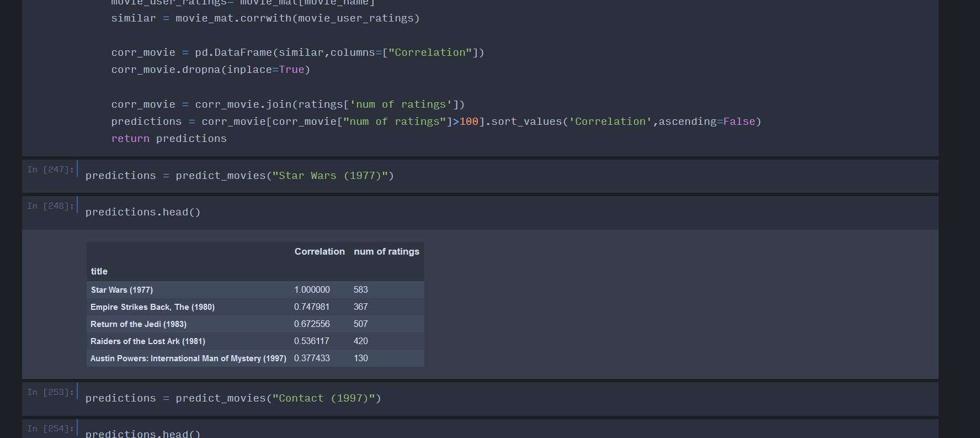Select the Return of the Jedi (1983) row
Viewport: 980px width, 438px height.
(x=255, y=324)
